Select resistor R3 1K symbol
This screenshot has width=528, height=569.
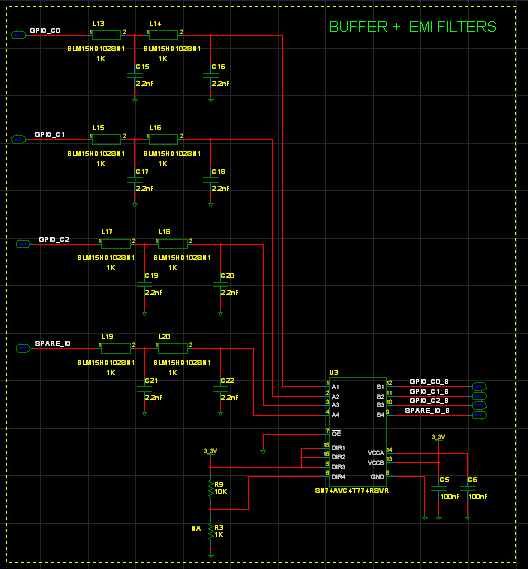[210, 532]
